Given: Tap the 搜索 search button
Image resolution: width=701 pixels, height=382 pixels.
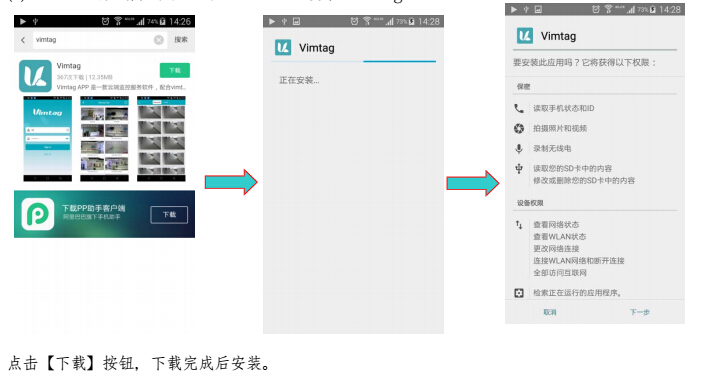Looking at the screenshot, I should (x=181, y=40).
